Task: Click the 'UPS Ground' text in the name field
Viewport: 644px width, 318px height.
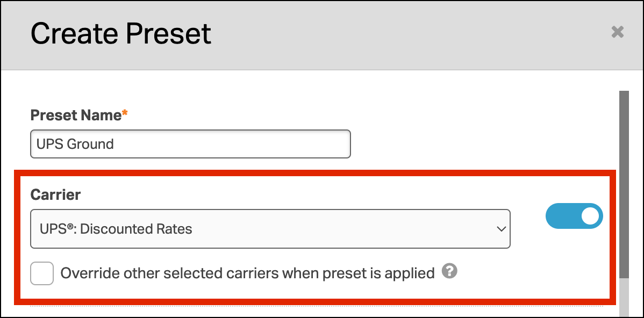Action: point(75,144)
